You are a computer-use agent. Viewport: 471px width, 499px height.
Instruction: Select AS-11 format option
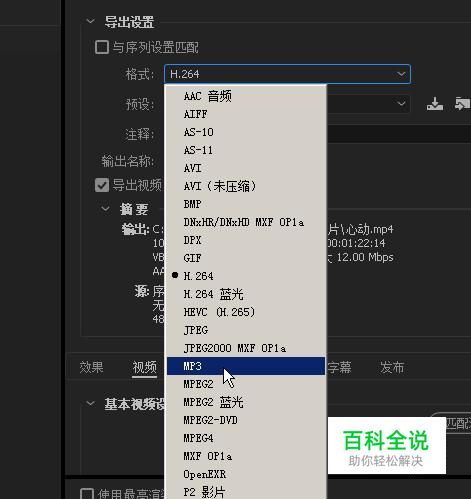(246, 150)
